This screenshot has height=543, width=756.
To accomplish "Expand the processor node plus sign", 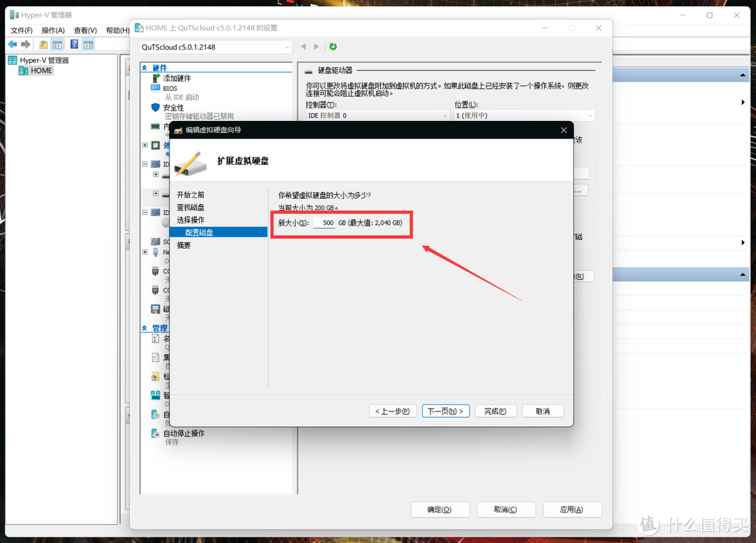I will [145, 145].
